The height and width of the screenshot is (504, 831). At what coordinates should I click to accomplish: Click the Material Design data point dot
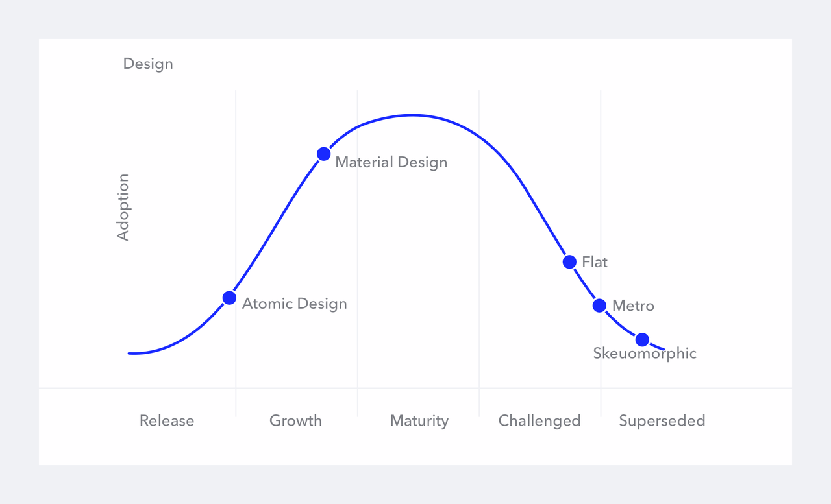(323, 154)
